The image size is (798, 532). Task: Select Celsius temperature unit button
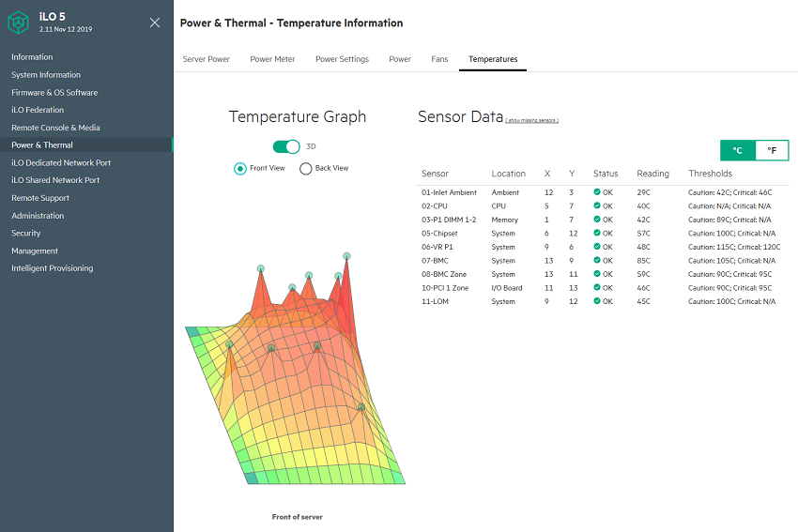(x=738, y=150)
